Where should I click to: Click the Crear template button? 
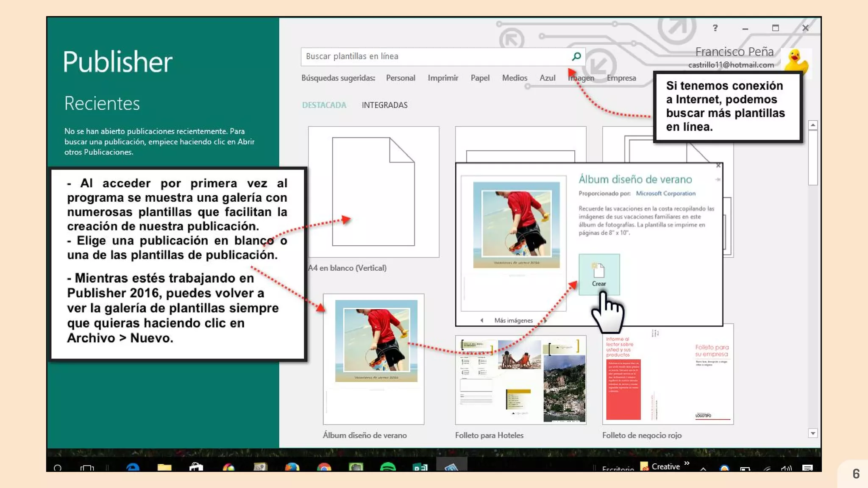coord(599,274)
